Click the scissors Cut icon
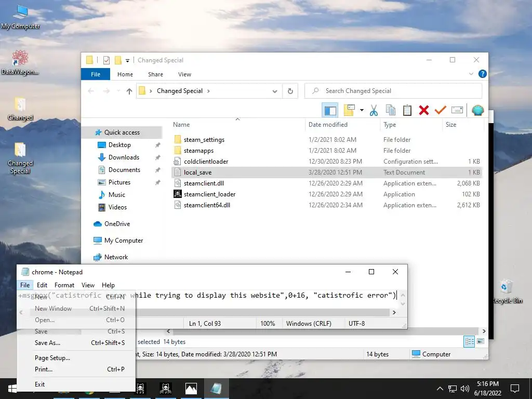The image size is (532, 399). (x=374, y=110)
